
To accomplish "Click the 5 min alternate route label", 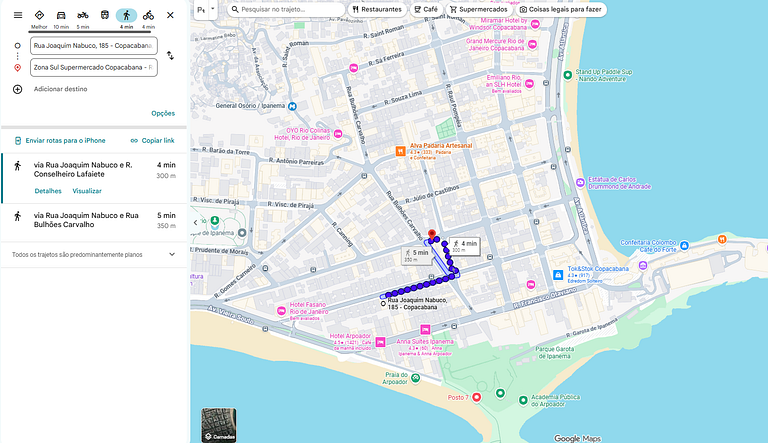I will (x=416, y=255).
